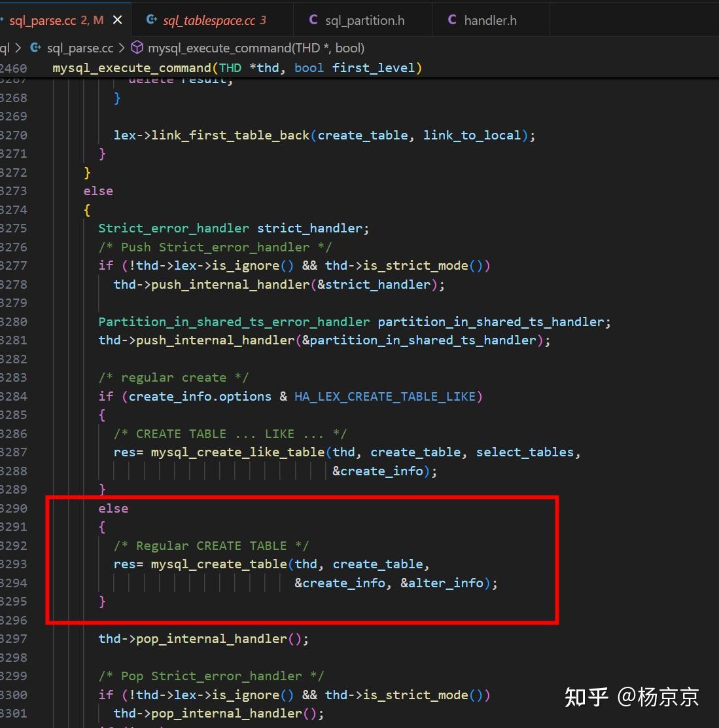Click the symbol cube icon in the breadcrumb bar
Image resolution: width=719 pixels, height=728 pixels.
click(137, 47)
